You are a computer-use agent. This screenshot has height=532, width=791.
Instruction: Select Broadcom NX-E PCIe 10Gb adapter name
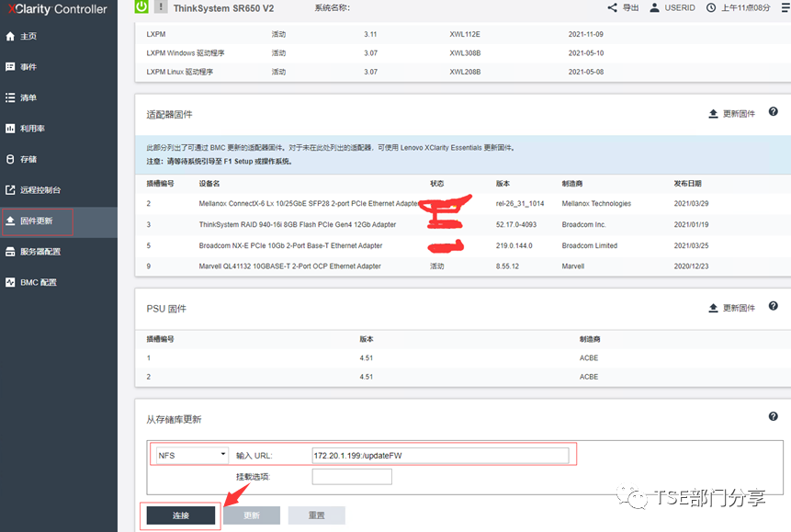coord(290,246)
